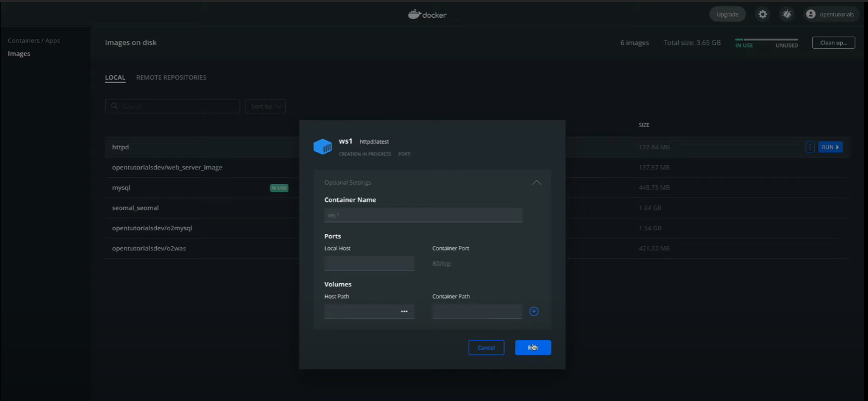This screenshot has width=868, height=401.
Task: Click the opentutorials username text
Action: click(x=836, y=15)
